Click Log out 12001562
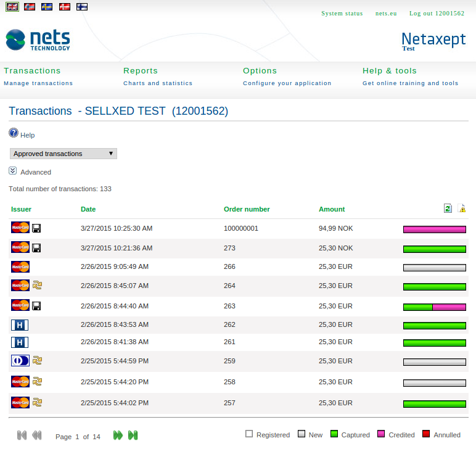This screenshot has height=454, width=476. coord(437,14)
